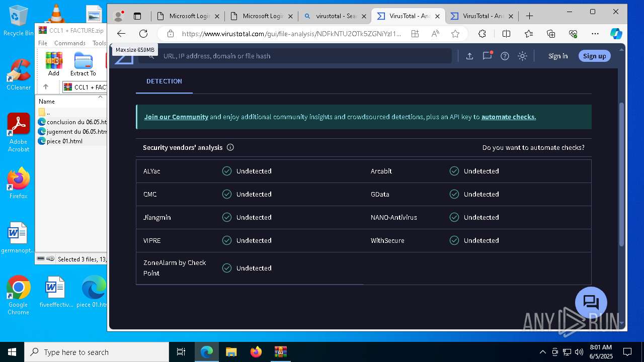Click the ALYac vendor row
Image resolution: width=644 pixels, height=362 pixels.
click(250, 171)
